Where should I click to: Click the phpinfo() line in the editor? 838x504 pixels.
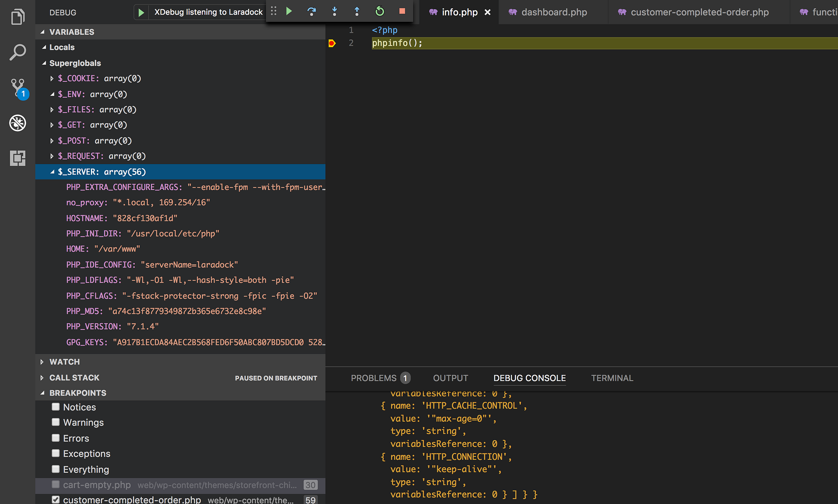(397, 43)
